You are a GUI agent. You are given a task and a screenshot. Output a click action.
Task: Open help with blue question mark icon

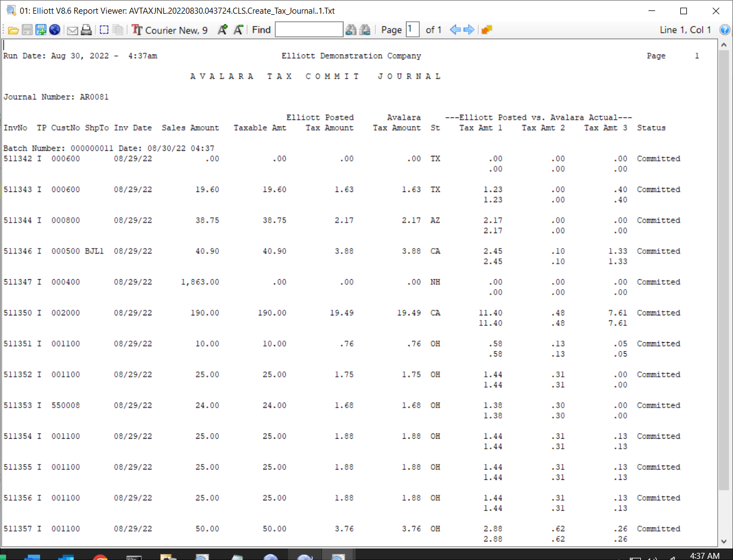coord(725,30)
